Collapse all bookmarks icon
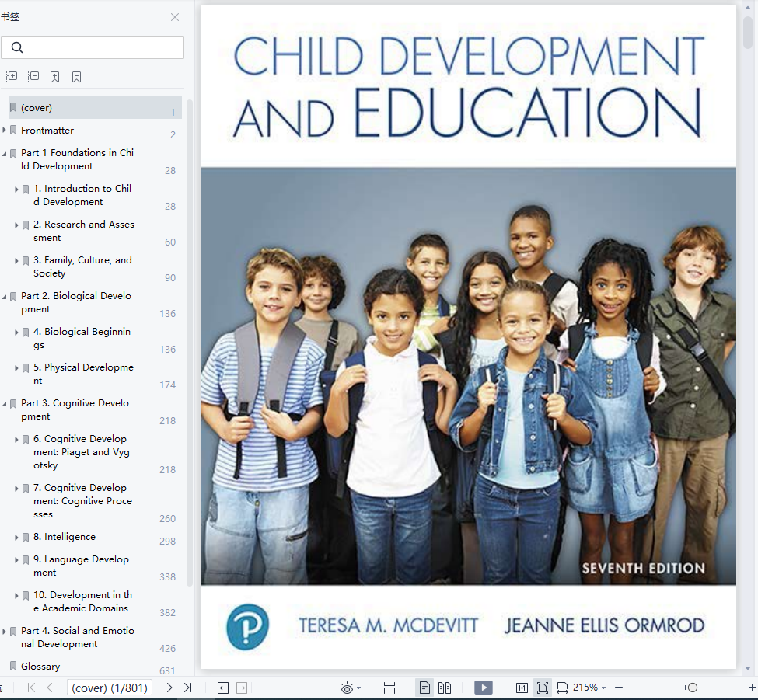The height and width of the screenshot is (700, 758). coord(33,77)
